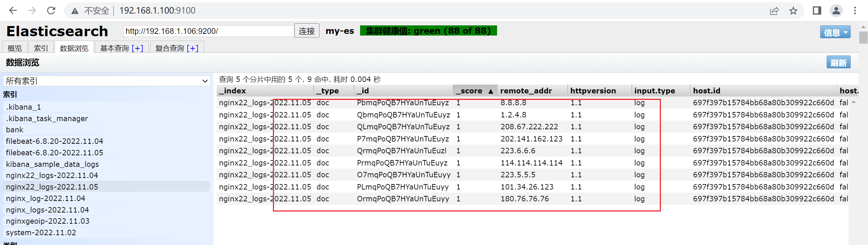Click the table scroll-up arrow
This screenshot has height=245, width=868.
[854, 102]
